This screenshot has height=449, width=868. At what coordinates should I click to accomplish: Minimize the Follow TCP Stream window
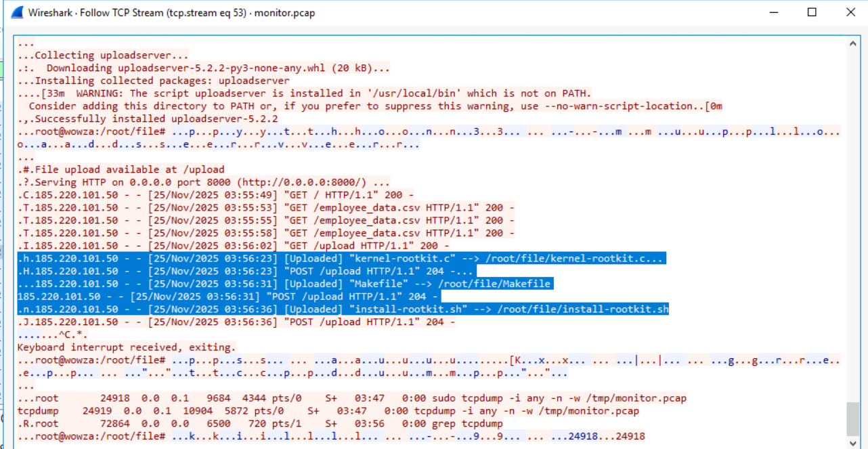(774, 12)
